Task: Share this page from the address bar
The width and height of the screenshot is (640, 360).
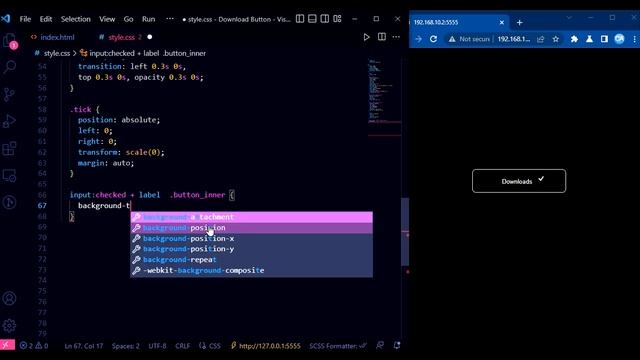Action: (x=541, y=39)
